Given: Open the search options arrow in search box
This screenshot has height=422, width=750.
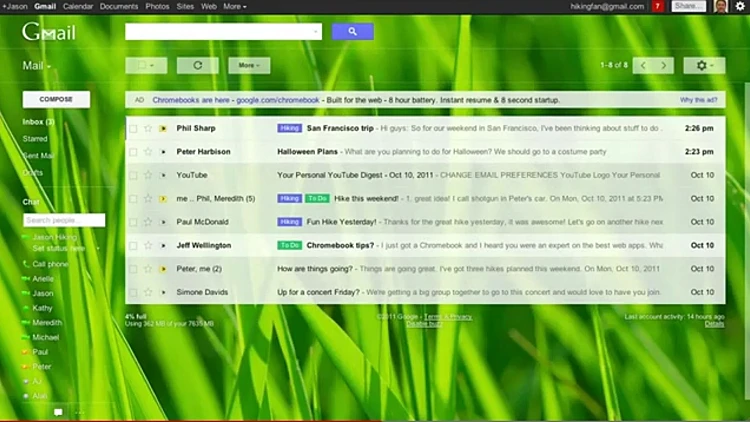Looking at the screenshot, I should coord(315,32).
